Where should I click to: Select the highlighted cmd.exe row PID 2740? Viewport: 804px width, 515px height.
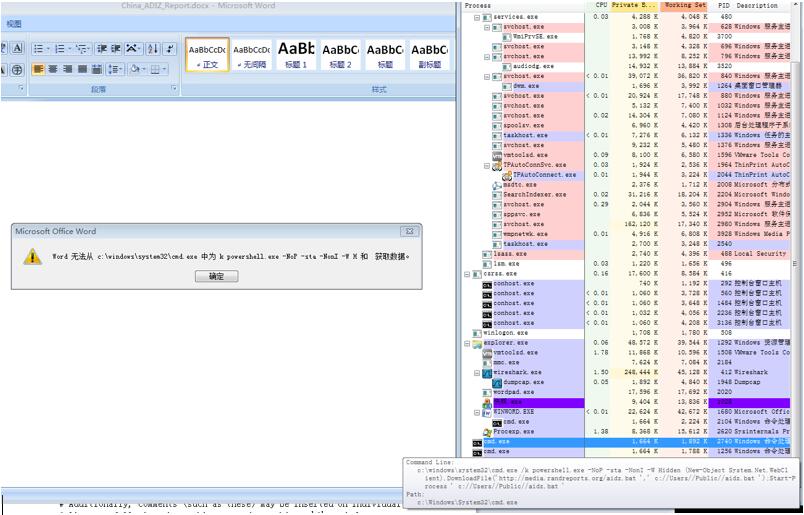(630, 442)
